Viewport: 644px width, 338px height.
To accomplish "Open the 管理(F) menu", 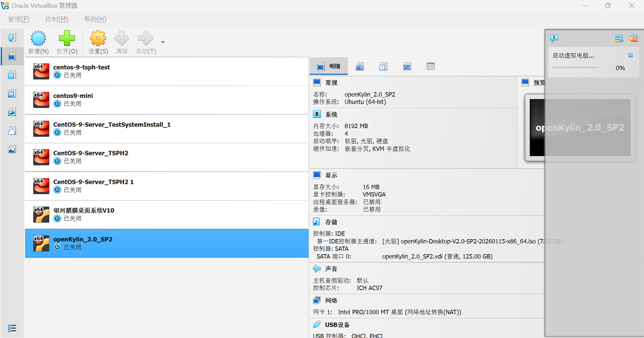I will 19,19.
